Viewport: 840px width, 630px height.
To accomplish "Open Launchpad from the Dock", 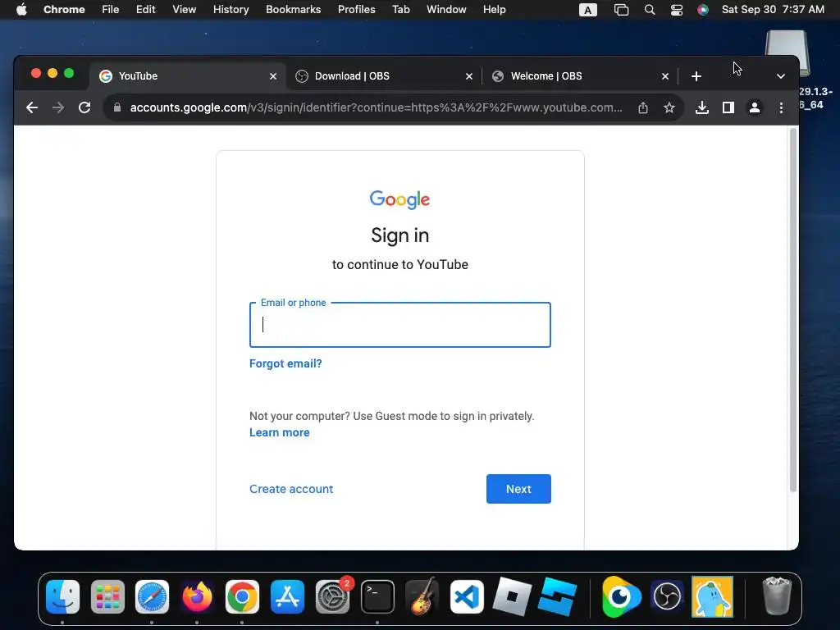I will (x=107, y=596).
